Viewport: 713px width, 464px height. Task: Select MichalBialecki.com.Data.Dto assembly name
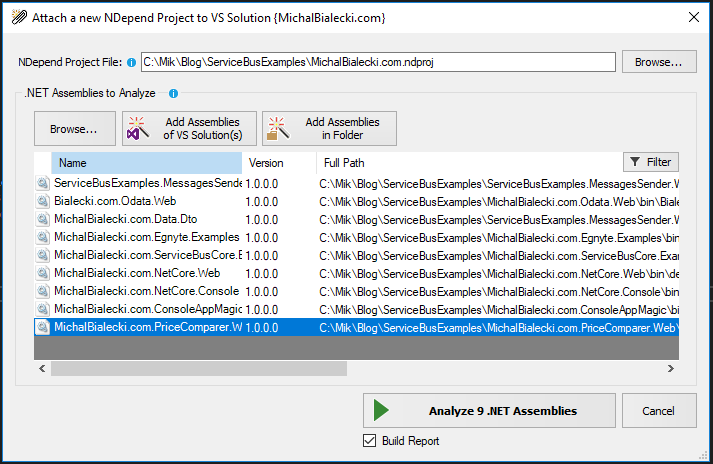[126, 219]
